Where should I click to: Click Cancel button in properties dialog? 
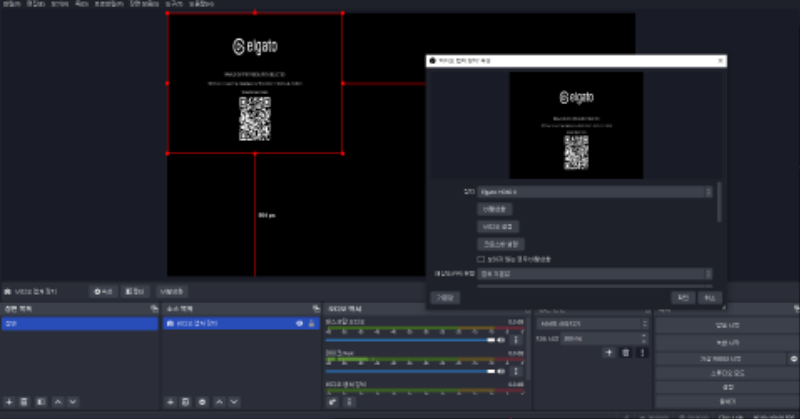[x=710, y=298]
